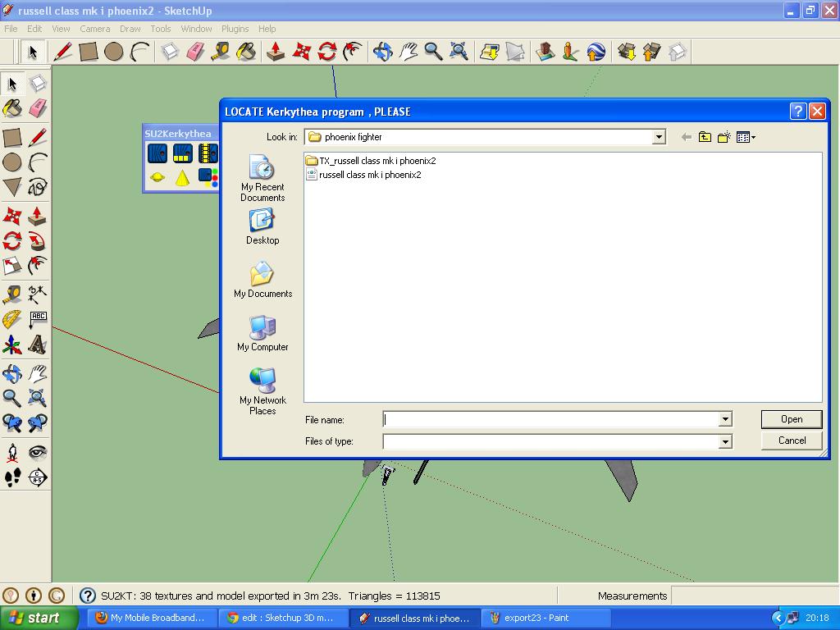Click SU2Kerkythea export model icon
This screenshot has width=840, height=630.
157,153
